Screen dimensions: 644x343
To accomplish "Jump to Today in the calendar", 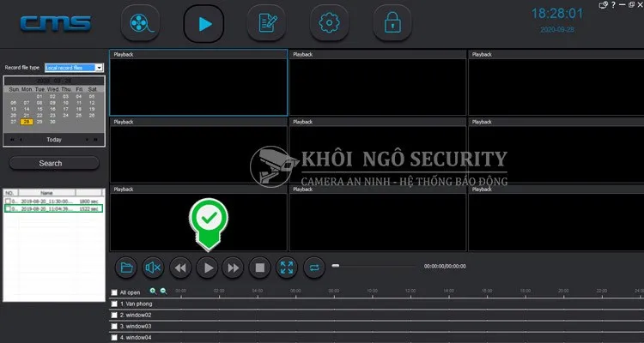I will [54, 140].
